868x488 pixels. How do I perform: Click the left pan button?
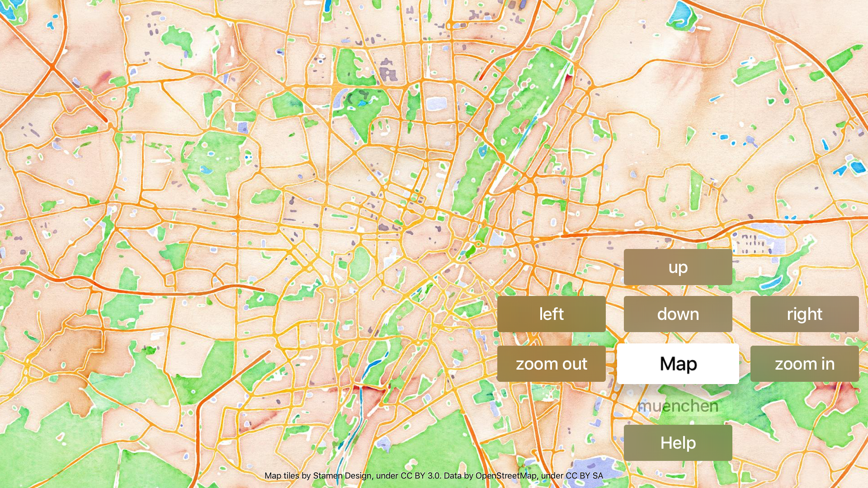(x=551, y=314)
